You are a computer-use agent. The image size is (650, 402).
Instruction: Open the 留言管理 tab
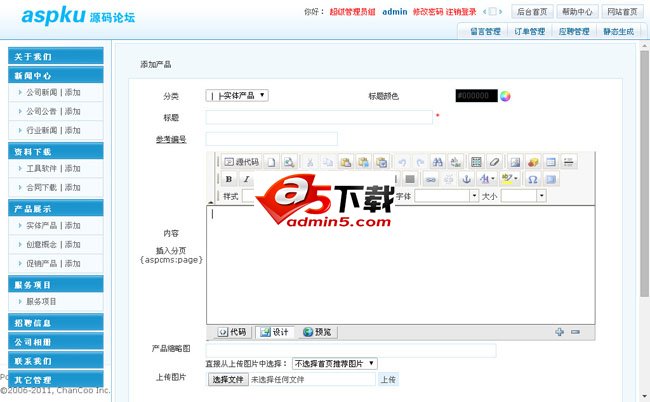(485, 31)
